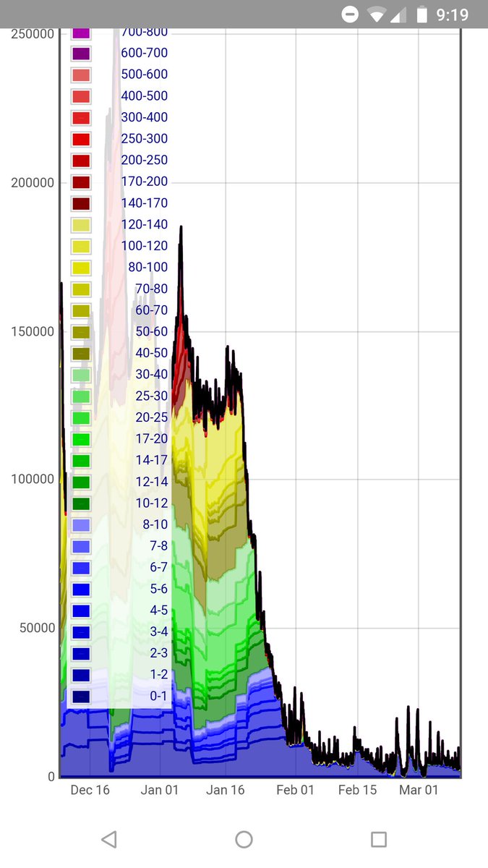Click the 40-50 legend color swatch
488x868 pixels.
pos(81,354)
